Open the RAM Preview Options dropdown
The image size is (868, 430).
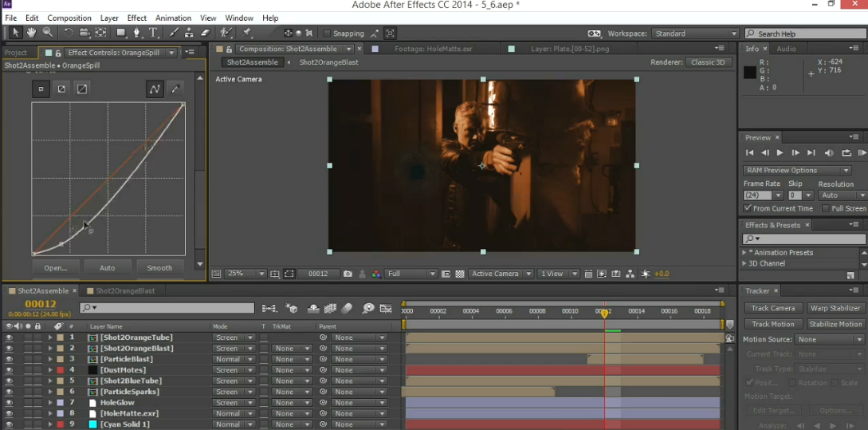(797, 170)
